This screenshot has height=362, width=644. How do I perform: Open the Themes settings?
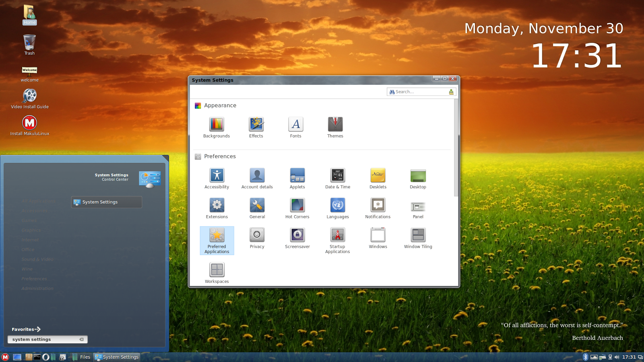(x=335, y=128)
